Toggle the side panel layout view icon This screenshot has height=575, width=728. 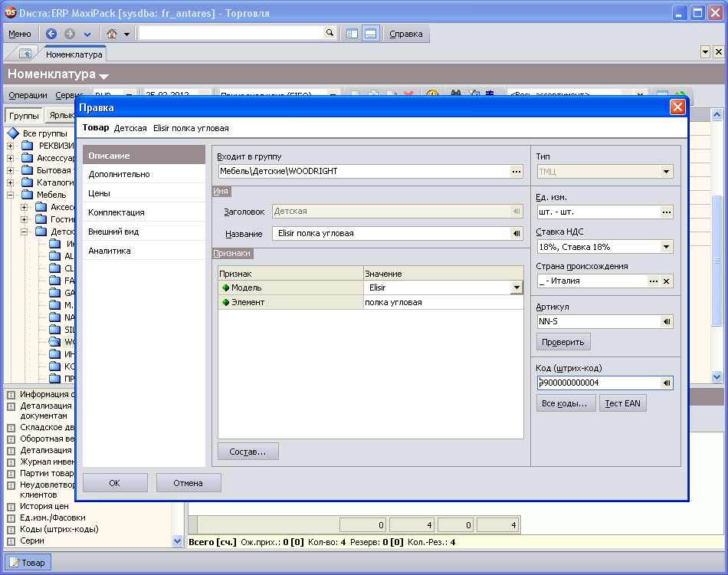point(352,34)
